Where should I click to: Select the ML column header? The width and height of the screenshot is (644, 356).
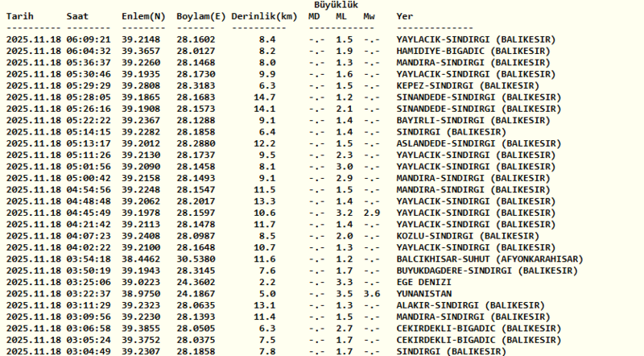pos(341,16)
